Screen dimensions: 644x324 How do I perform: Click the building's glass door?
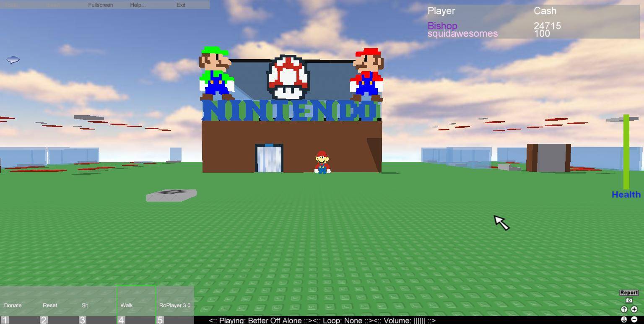coord(269,158)
